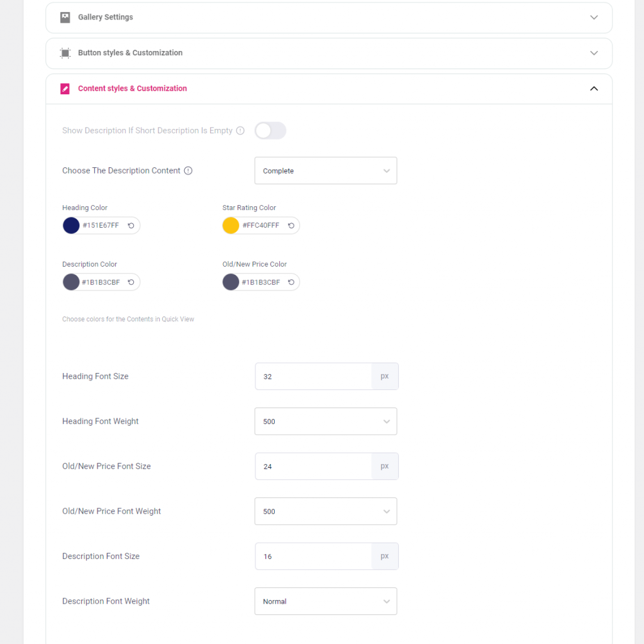Collapse Content styles & Customization section

(594, 89)
